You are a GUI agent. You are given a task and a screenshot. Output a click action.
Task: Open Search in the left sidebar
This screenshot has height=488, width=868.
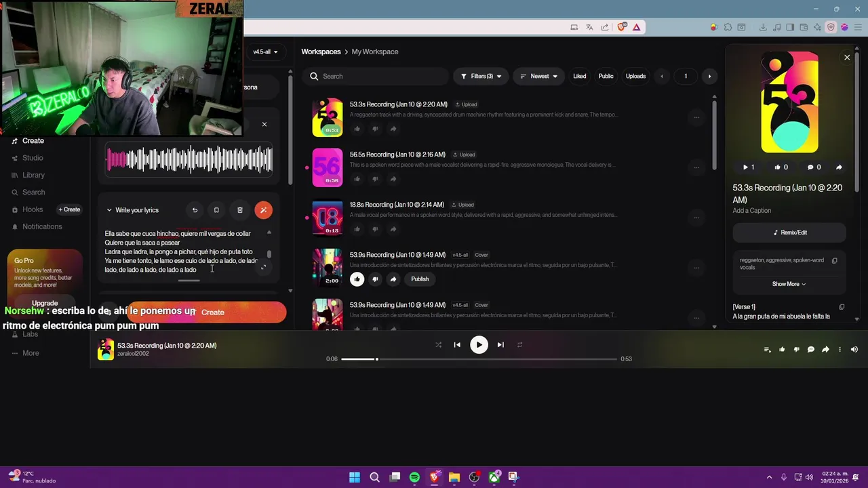28,192
